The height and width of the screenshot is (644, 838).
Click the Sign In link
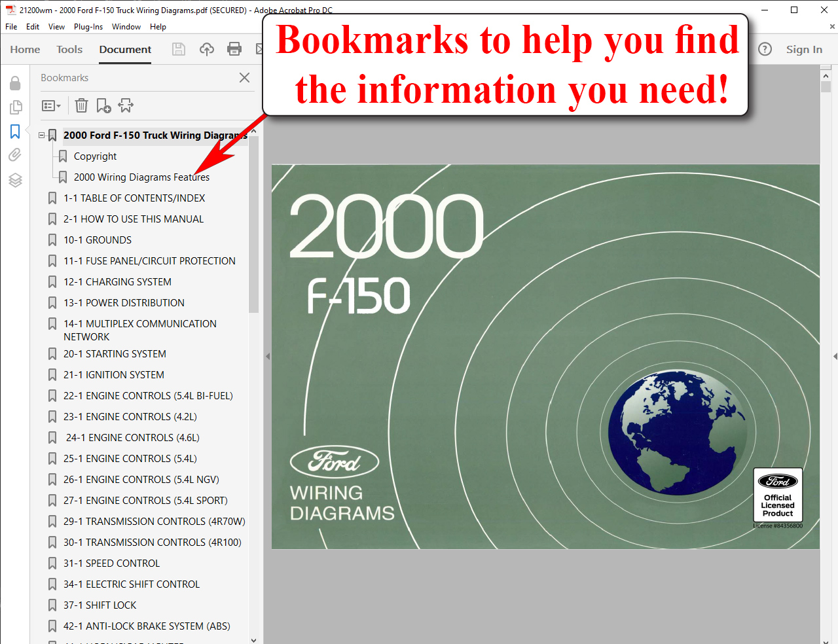(804, 49)
